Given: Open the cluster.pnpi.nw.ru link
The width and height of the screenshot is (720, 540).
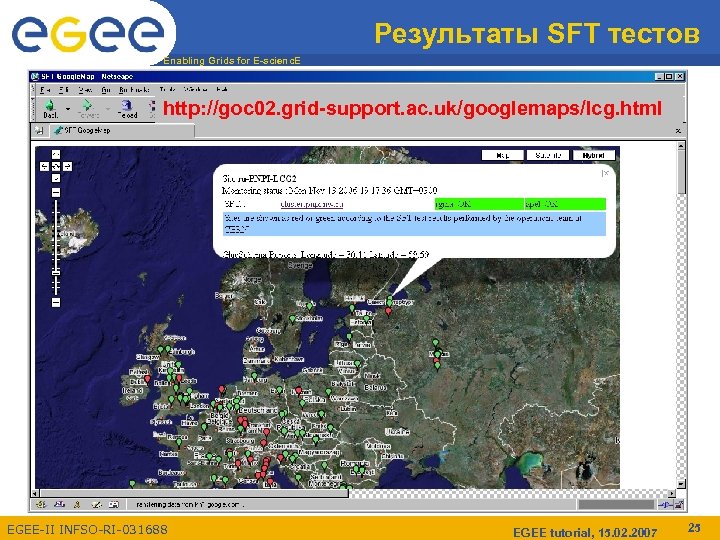Looking at the screenshot, I should point(312,204).
